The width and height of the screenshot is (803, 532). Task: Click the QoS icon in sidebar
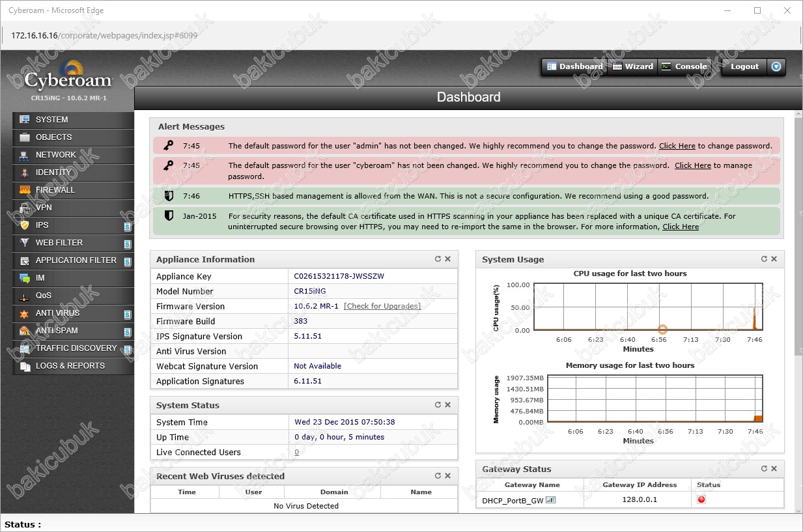[25, 296]
